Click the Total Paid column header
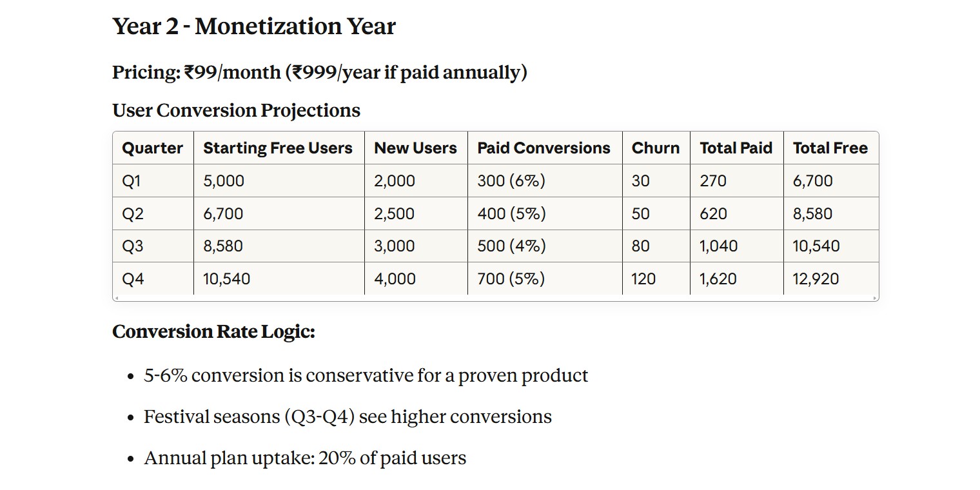This screenshot has width=980, height=490. coord(736,148)
